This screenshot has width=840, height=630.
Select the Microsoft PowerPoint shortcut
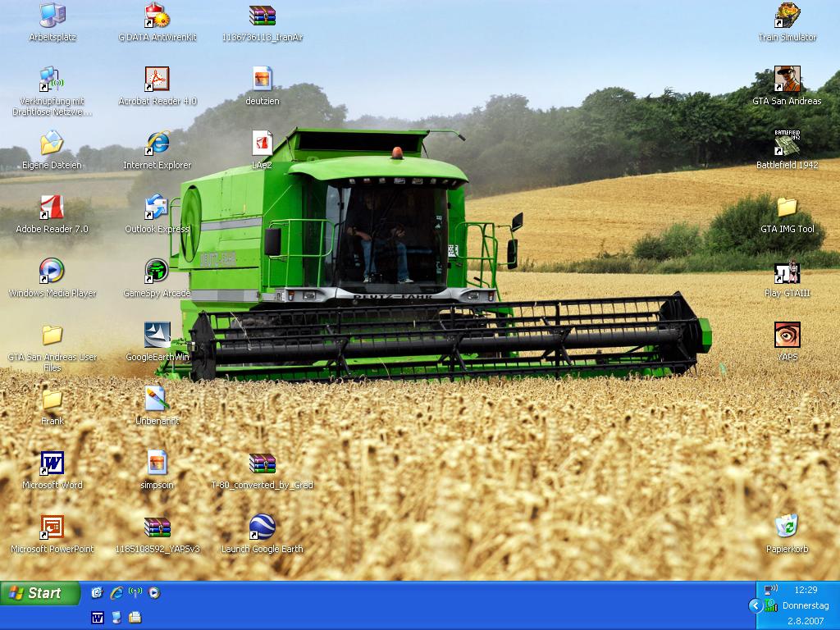coord(52,527)
